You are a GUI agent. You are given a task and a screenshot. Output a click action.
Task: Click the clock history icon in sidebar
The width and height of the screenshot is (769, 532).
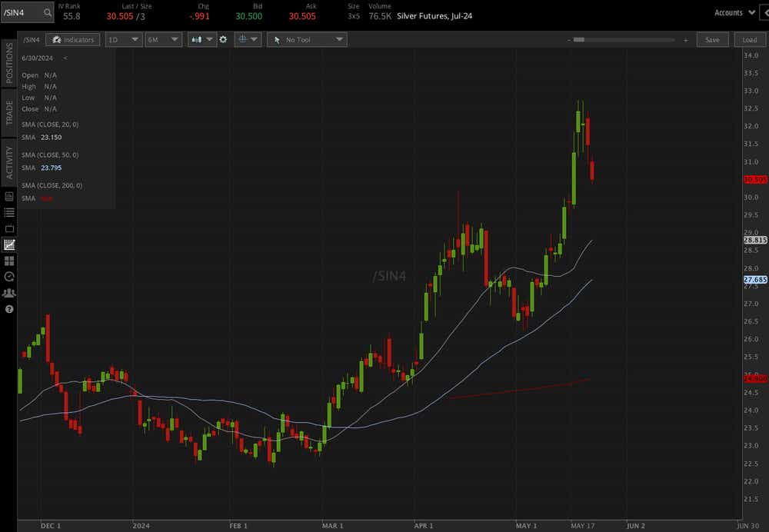coord(9,277)
